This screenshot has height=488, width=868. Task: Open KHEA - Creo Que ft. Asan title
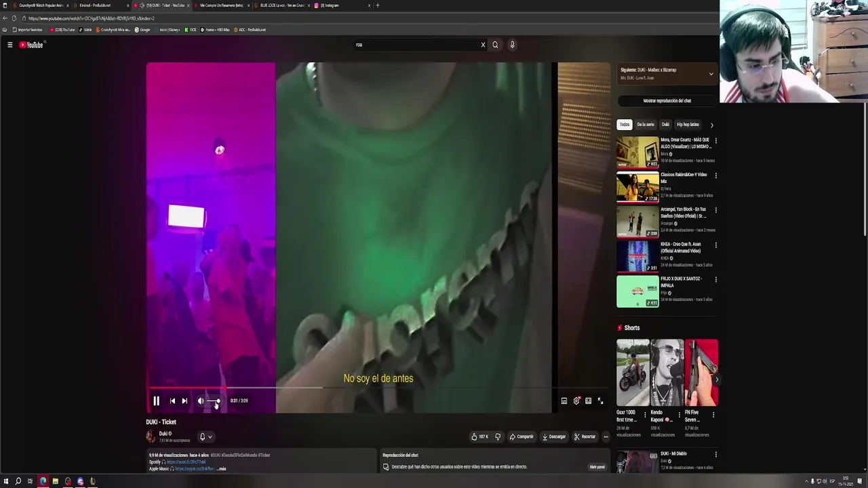click(681, 247)
